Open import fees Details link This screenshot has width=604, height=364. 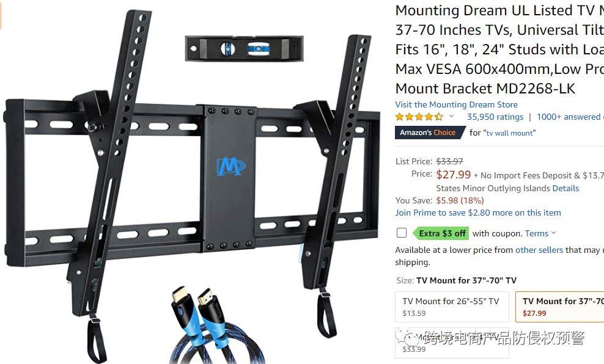565,188
